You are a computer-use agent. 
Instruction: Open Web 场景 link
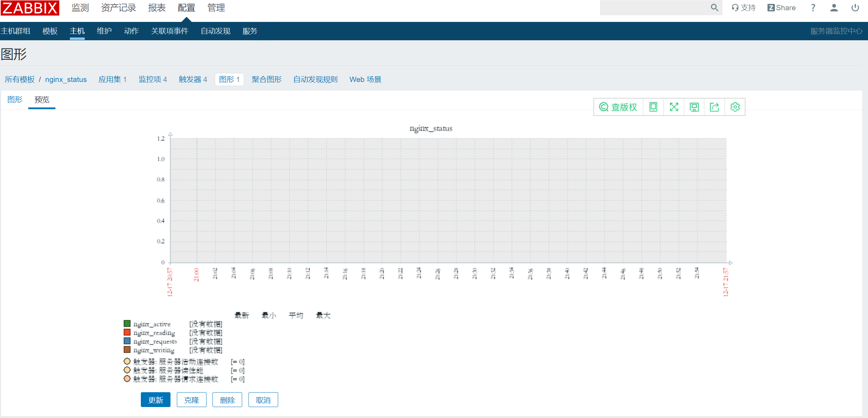coord(365,80)
